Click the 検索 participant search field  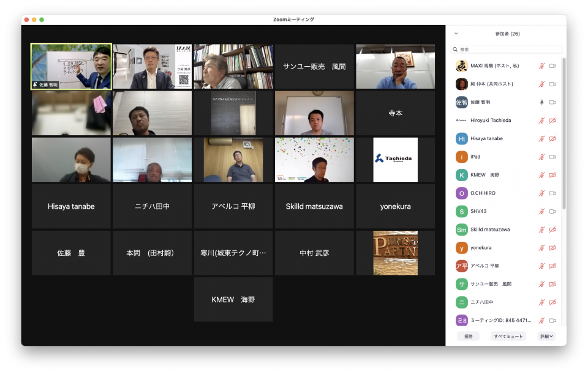pos(508,50)
